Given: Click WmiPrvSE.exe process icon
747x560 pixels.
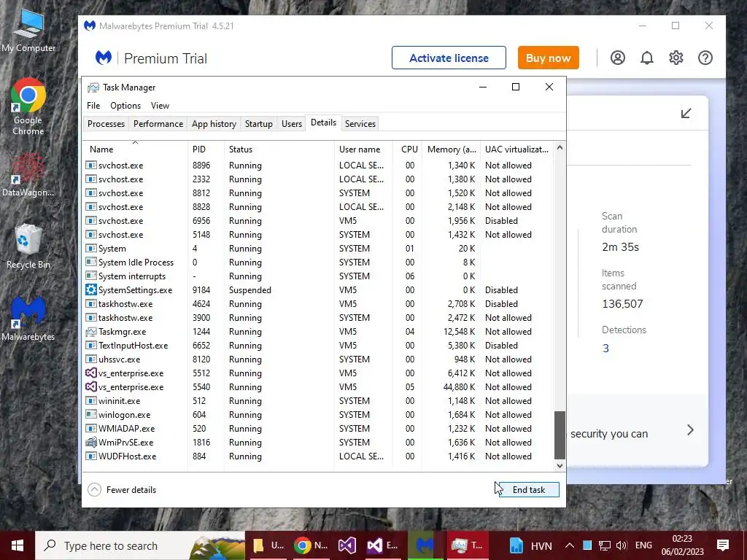Looking at the screenshot, I should click(x=91, y=442).
